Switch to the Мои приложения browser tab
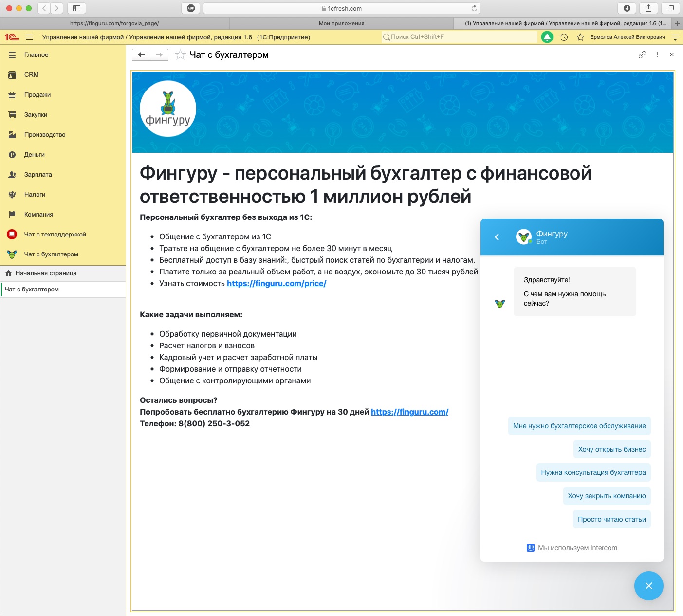The width and height of the screenshot is (683, 616). tap(341, 23)
